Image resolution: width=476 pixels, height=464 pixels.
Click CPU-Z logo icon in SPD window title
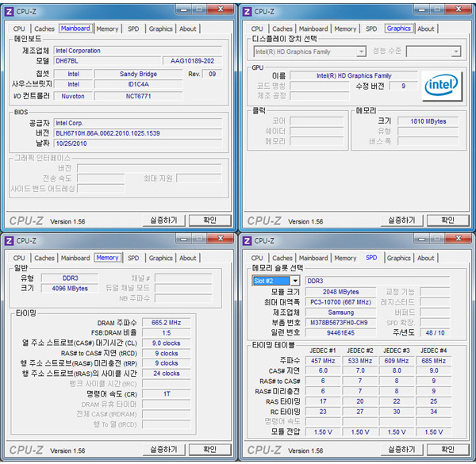pos(247,240)
